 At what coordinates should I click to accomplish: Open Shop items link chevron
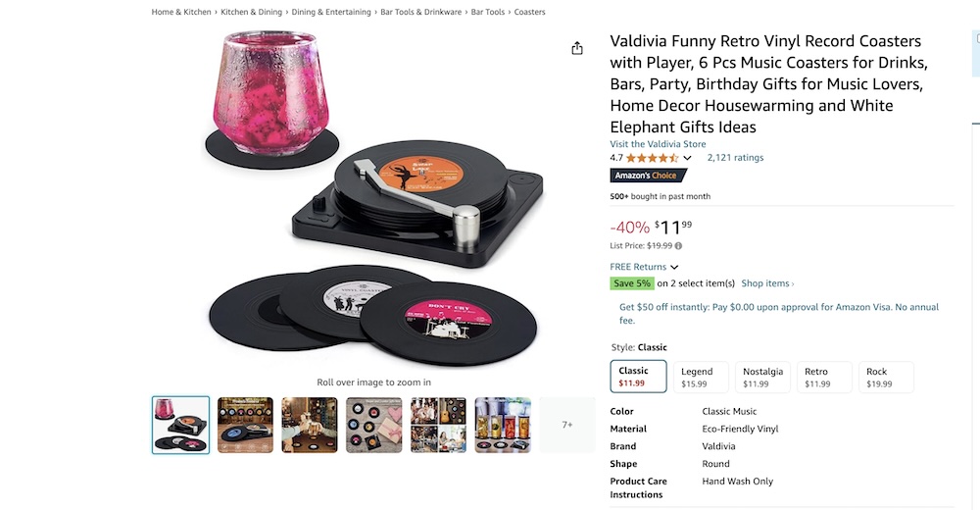793,284
